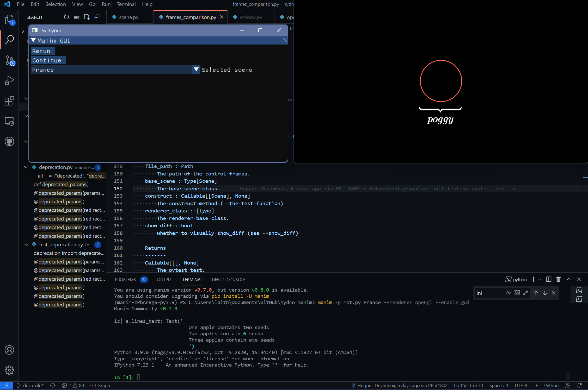The width and height of the screenshot is (588, 390).
Task: Open the Run and Debug view
Action: tap(10, 80)
